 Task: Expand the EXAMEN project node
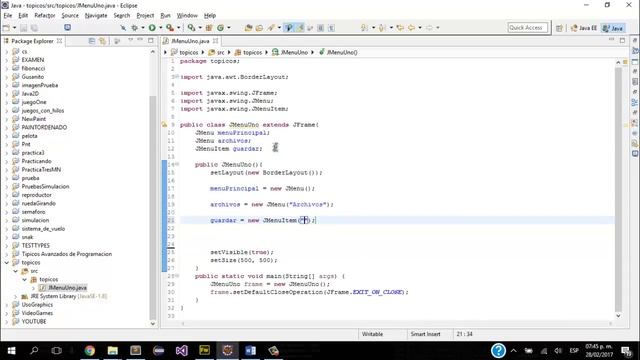7,60
